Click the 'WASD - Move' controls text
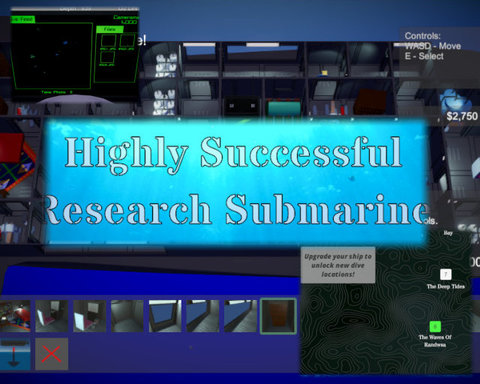This screenshot has width=480, height=384. click(433, 46)
